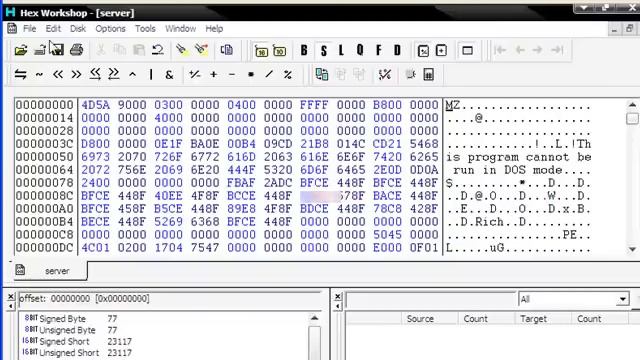Open the Tools menu
Image resolution: width=640 pixels, height=360 pixels.
tap(145, 29)
